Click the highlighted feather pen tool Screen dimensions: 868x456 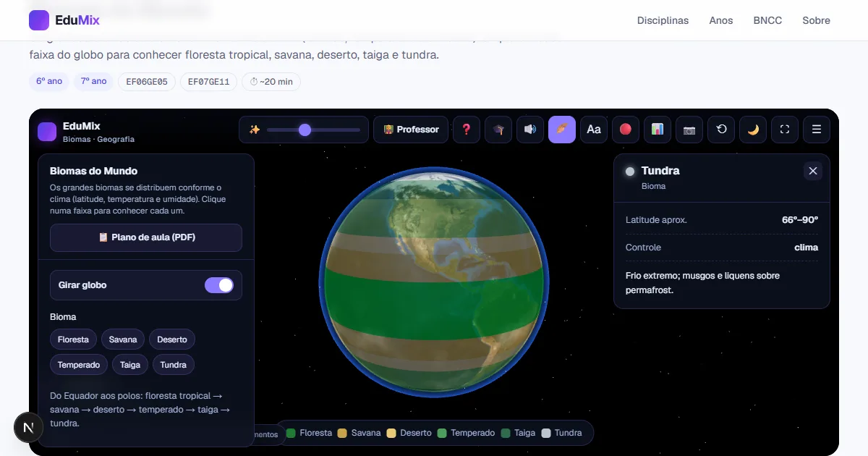click(562, 130)
